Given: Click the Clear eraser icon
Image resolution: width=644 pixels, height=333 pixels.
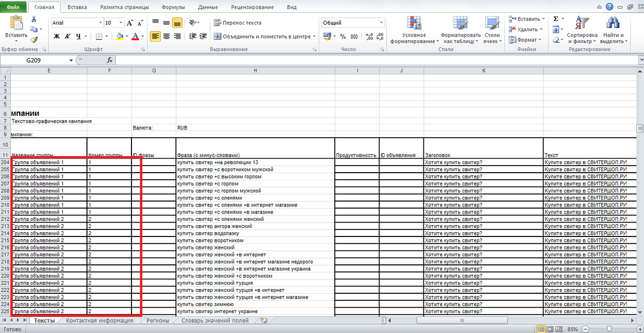Looking at the screenshot, I should coord(555,40).
